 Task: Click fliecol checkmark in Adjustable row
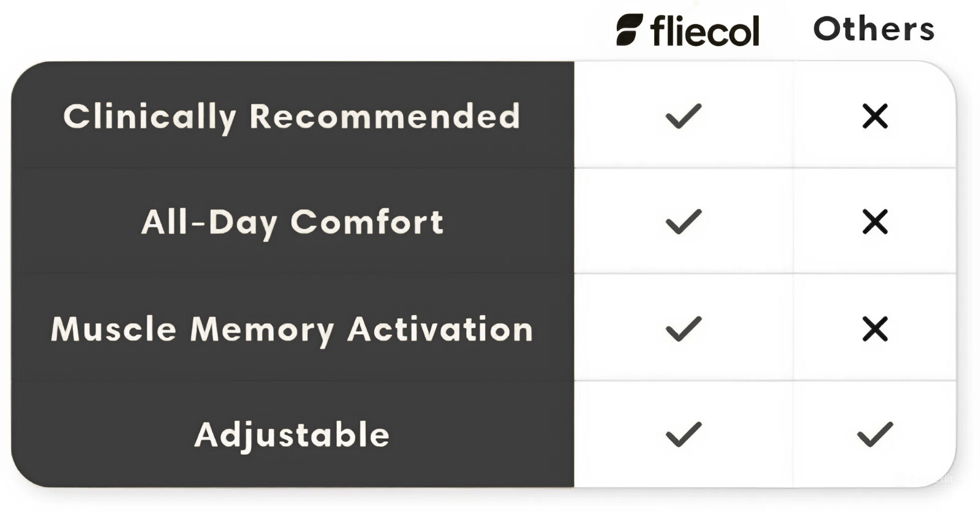[684, 435]
